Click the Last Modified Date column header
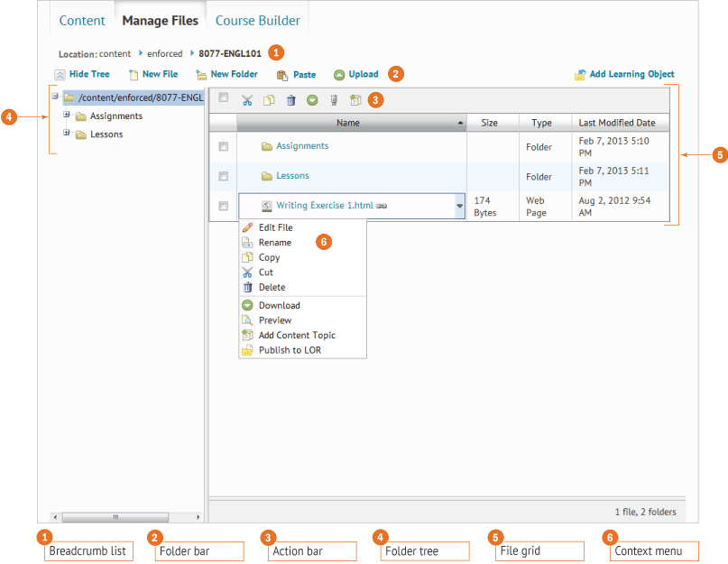The width and height of the screenshot is (728, 564). point(621,123)
